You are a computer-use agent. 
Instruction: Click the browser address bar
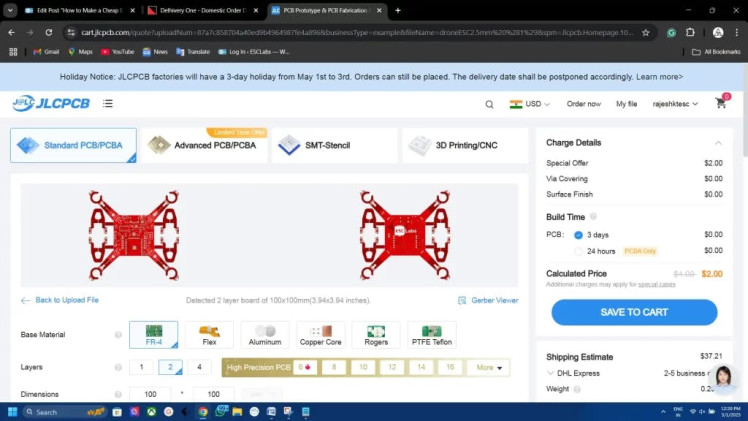[357, 32]
